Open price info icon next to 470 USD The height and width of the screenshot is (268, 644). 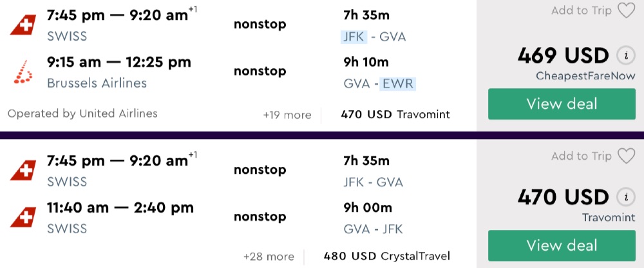(623, 196)
